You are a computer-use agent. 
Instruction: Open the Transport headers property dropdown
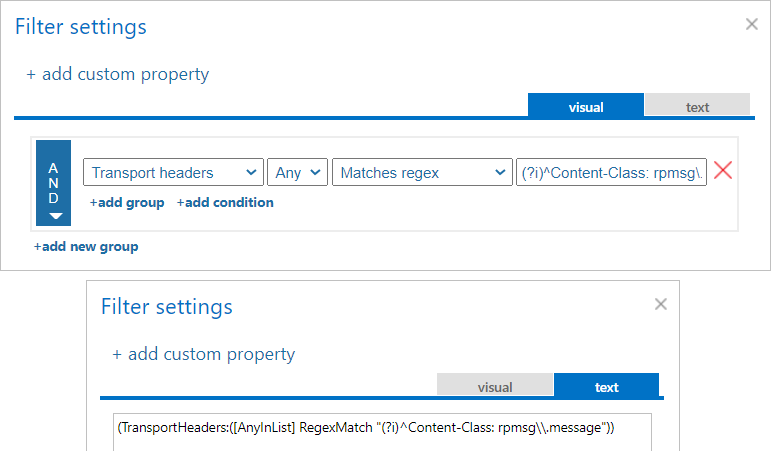point(173,173)
